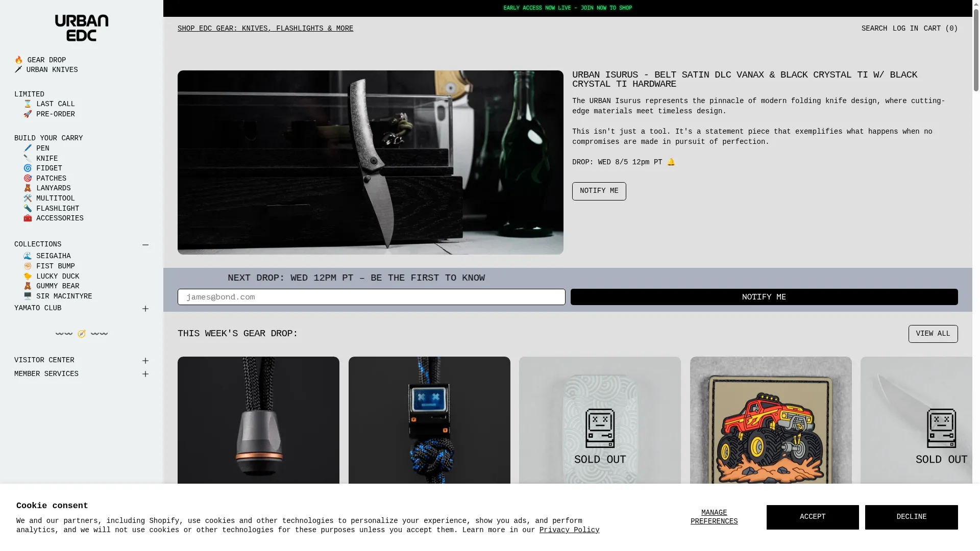This screenshot has height=551, width=980.
Task: Open the sold out Seigaiha product thumbnail
Action: click(600, 420)
